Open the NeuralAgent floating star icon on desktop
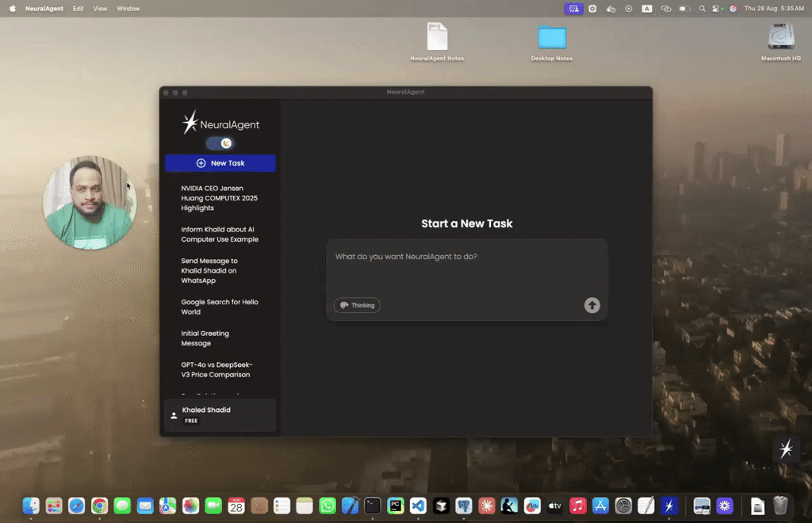This screenshot has width=812, height=523. [x=786, y=449]
